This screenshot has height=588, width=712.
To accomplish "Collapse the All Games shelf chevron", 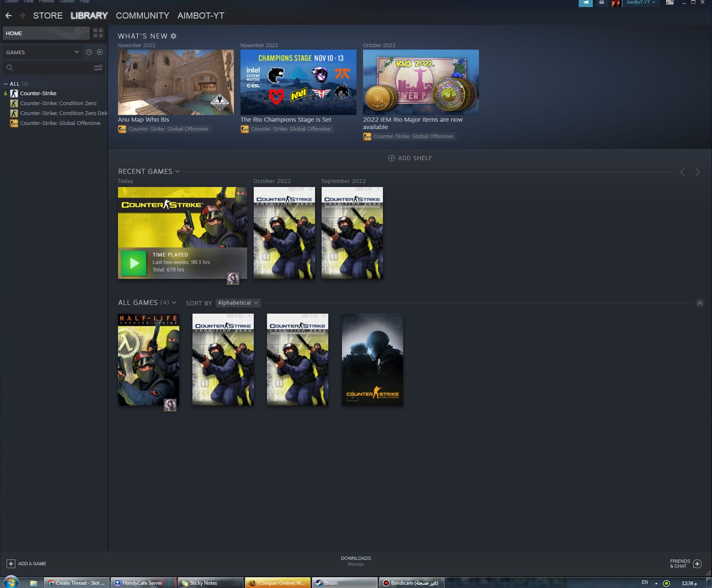I will click(700, 303).
